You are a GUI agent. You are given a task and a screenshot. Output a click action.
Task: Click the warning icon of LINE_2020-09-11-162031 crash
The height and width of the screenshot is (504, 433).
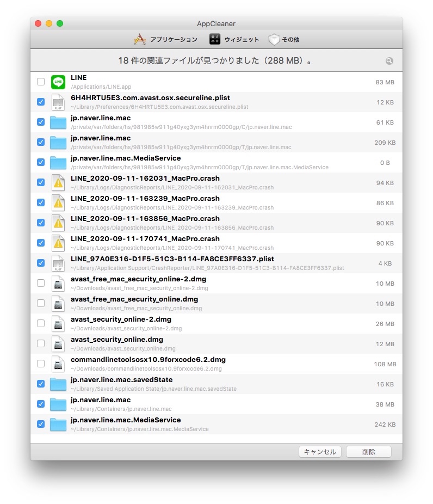point(58,182)
